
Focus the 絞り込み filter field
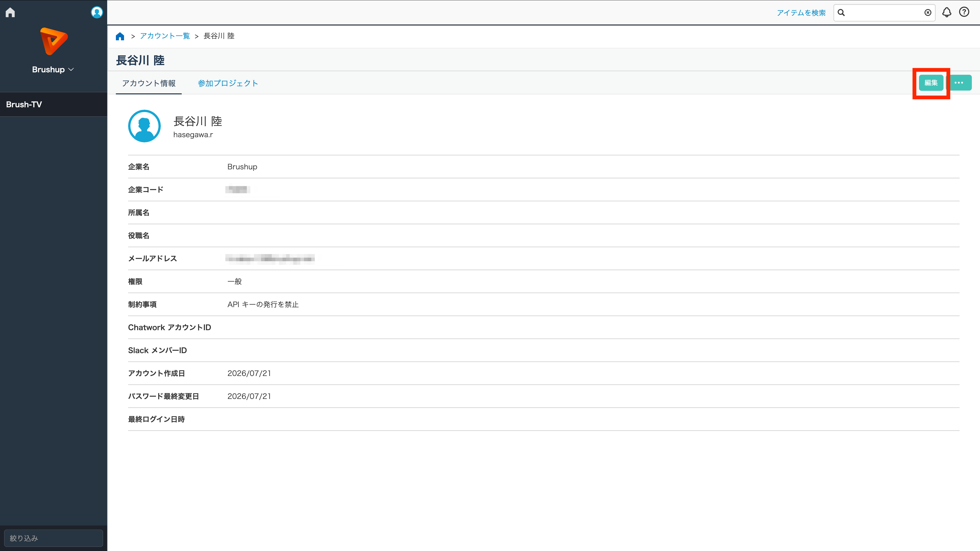[54, 538]
